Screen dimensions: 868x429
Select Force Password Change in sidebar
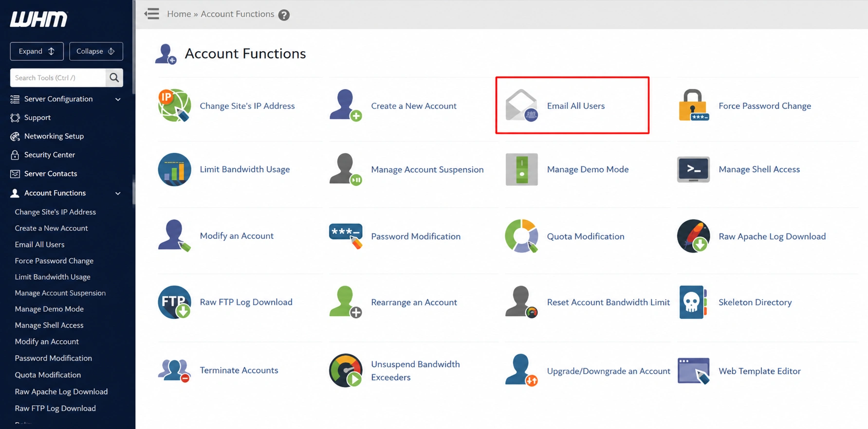pyautogui.click(x=54, y=261)
